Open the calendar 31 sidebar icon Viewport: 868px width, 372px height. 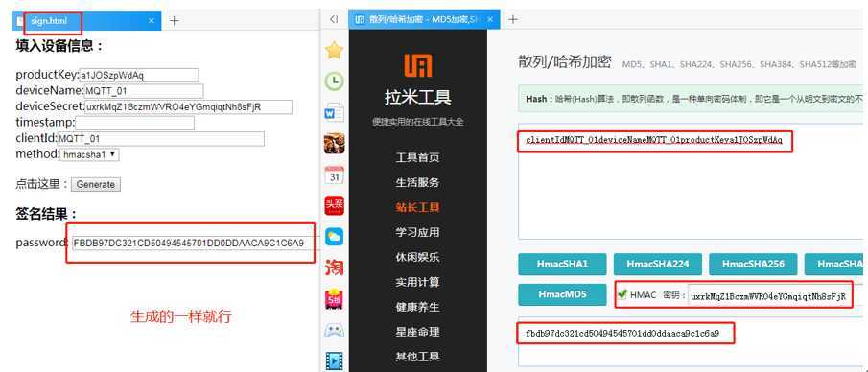[x=334, y=175]
